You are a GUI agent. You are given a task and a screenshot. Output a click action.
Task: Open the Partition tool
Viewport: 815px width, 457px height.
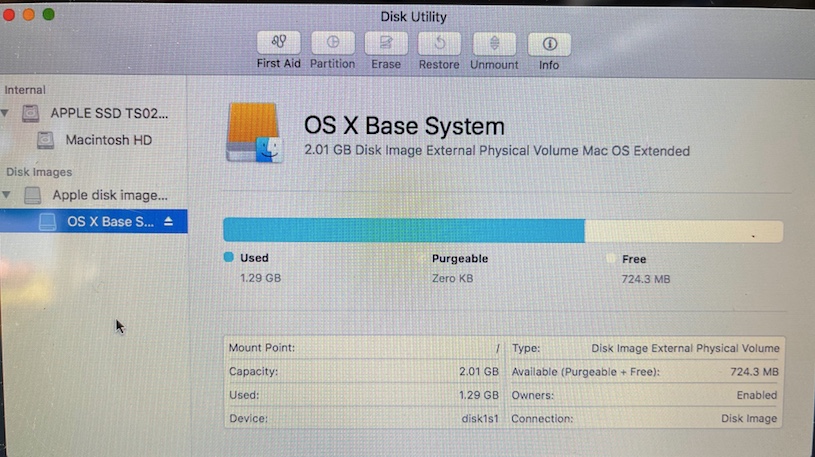[x=333, y=43]
